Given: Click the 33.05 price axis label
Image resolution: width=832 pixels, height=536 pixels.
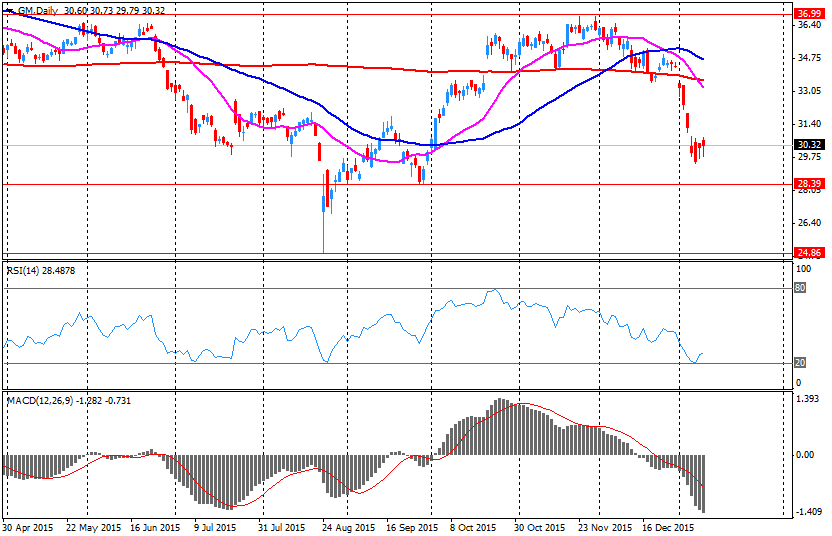Looking at the screenshot, I should (x=809, y=91).
